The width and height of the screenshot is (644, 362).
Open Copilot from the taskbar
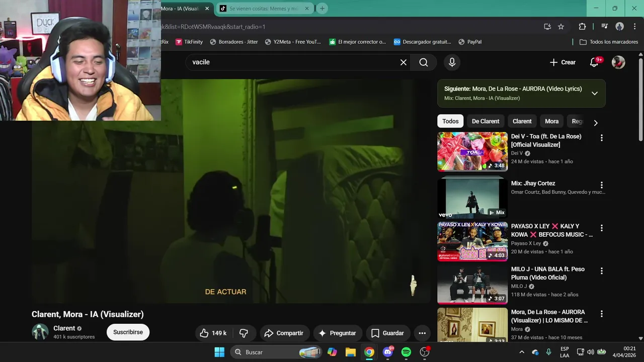click(x=332, y=352)
